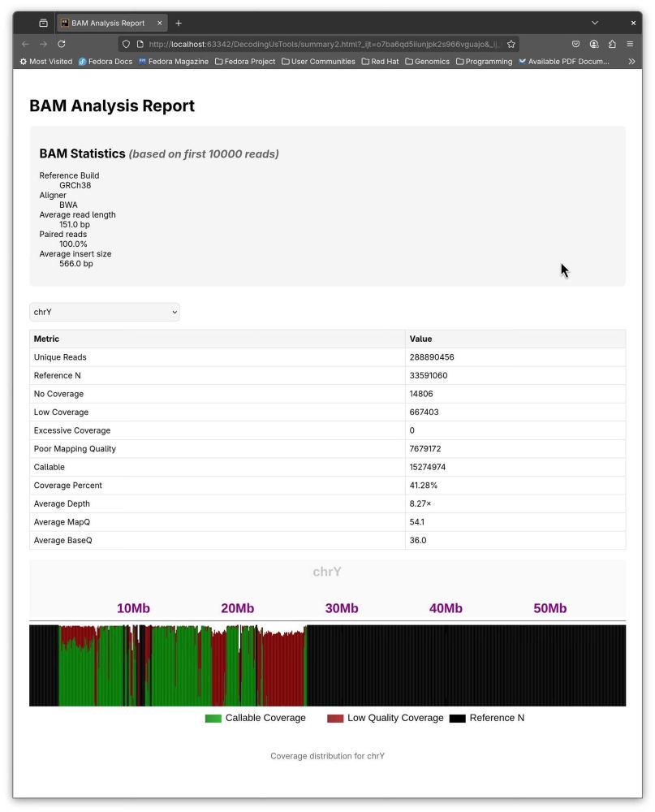Open the Available PDF Documents bookmark
Viewport: 655px width, 812px height.
point(564,61)
